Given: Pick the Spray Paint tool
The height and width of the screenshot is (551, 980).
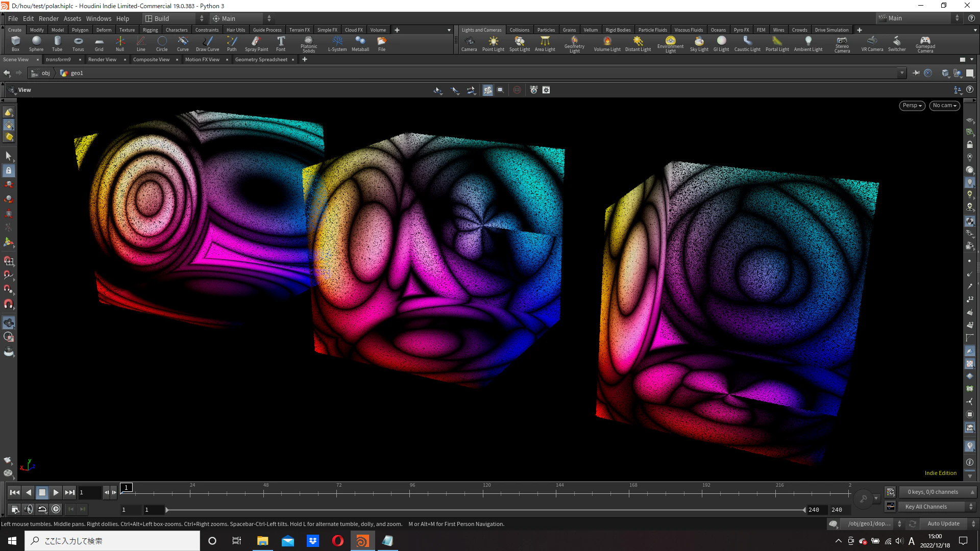Looking at the screenshot, I should (256, 44).
